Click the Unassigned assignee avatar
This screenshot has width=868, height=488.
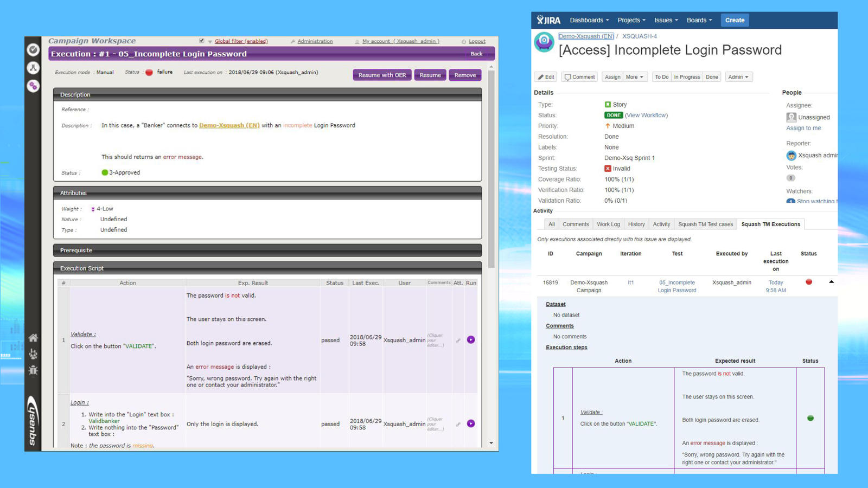(791, 117)
